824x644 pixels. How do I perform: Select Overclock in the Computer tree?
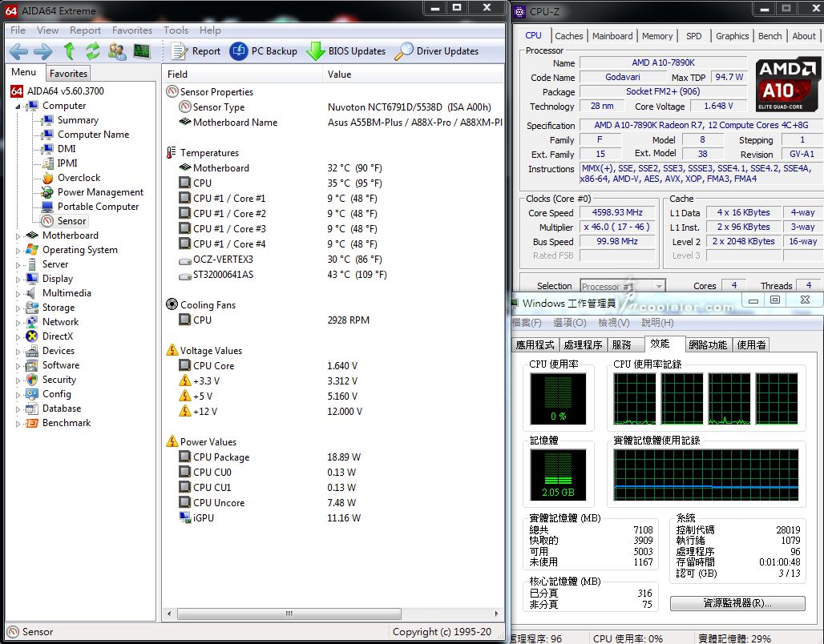[79, 178]
